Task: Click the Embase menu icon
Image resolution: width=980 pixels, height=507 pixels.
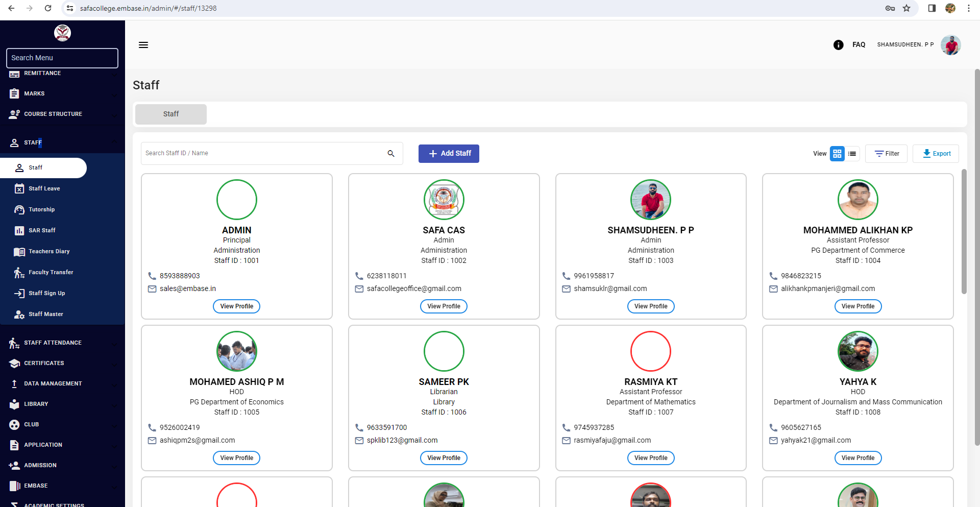Action: click(x=14, y=486)
